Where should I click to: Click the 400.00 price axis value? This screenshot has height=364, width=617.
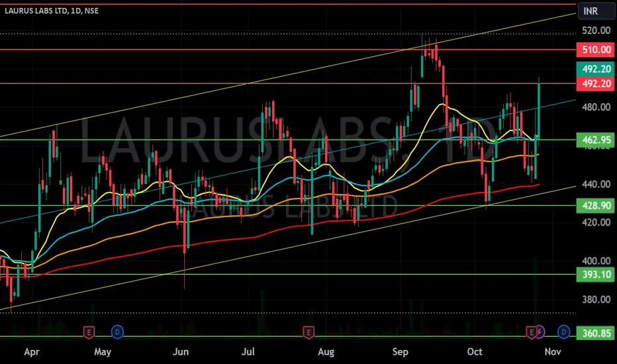[596, 261]
